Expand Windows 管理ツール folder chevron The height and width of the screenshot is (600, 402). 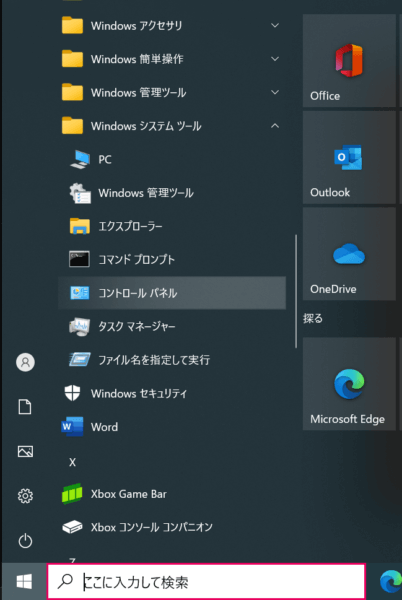coord(275,92)
